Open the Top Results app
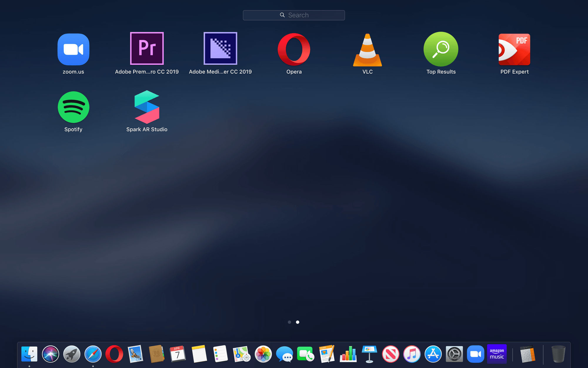 coord(441,49)
